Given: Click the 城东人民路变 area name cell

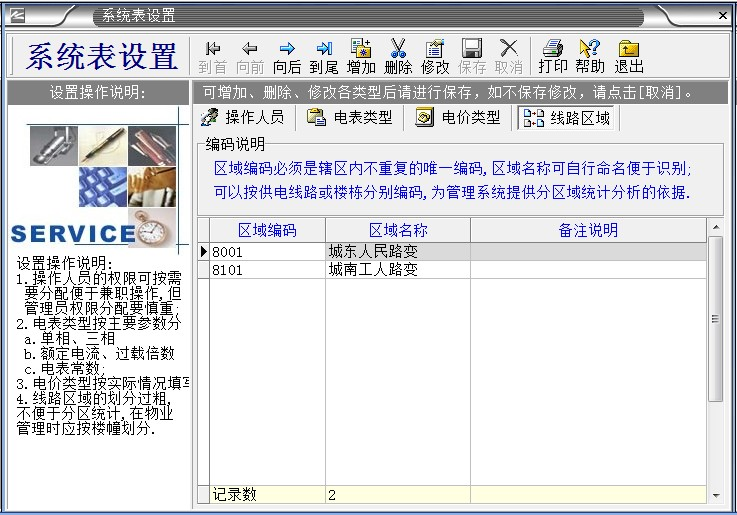Looking at the screenshot, I should (397, 252).
